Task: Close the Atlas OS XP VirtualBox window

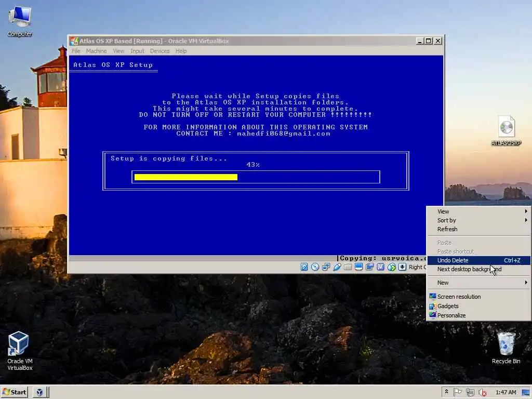Action: pyautogui.click(x=438, y=41)
